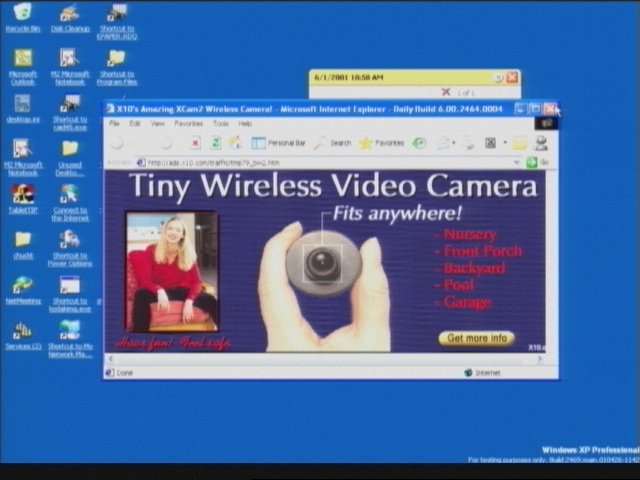Click the woman photo thumbnail in the ad

tap(172, 271)
